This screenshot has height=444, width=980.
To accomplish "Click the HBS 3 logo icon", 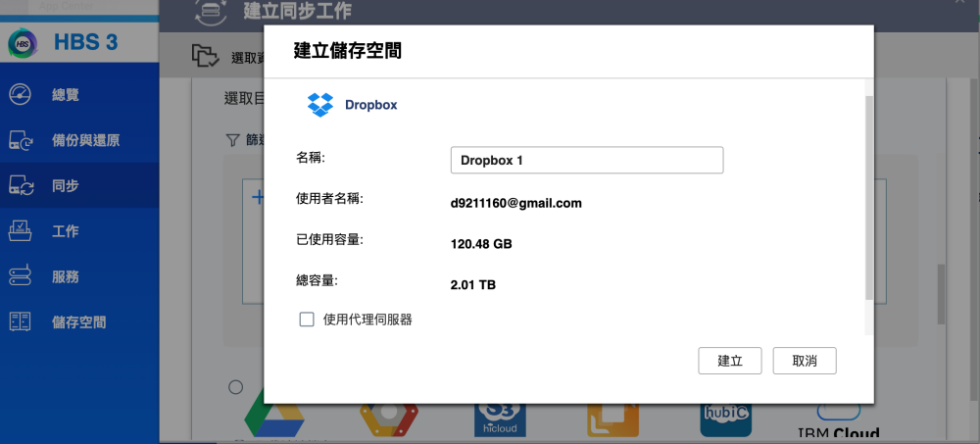I will (24, 43).
